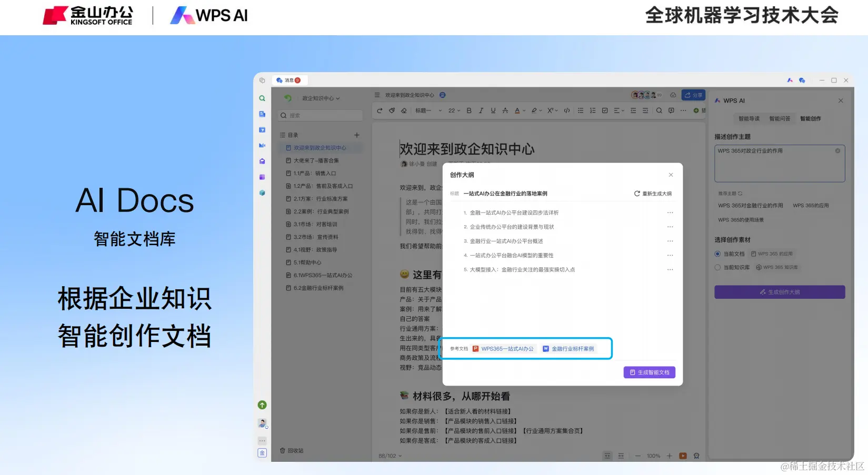This screenshot has height=475, width=868.
Task: Open the font color dropdown arrow
Action: pos(524,110)
